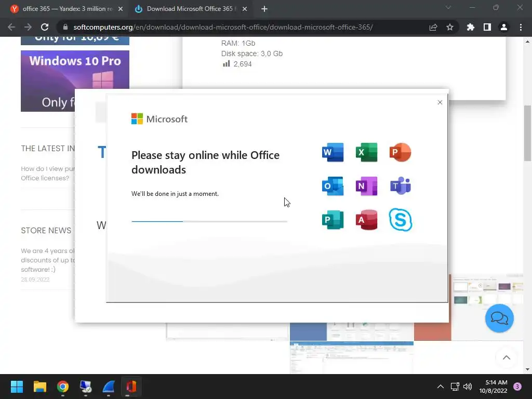Close the Download Microsoft Office 365 tab
Image resolution: width=532 pixels, height=399 pixels.
[x=245, y=9]
